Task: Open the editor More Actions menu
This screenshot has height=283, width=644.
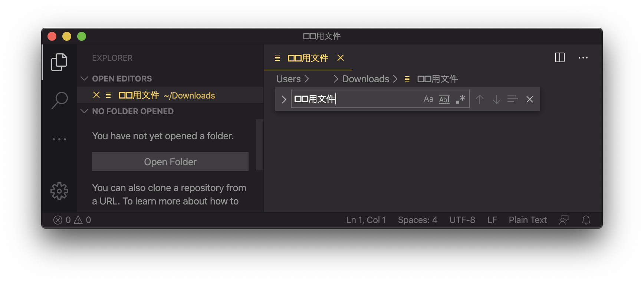Action: point(584,58)
